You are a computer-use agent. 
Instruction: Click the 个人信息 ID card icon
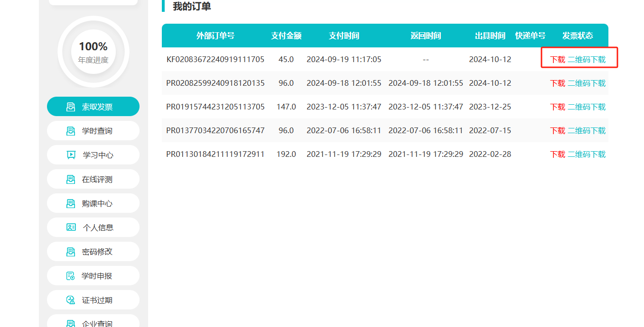click(71, 227)
